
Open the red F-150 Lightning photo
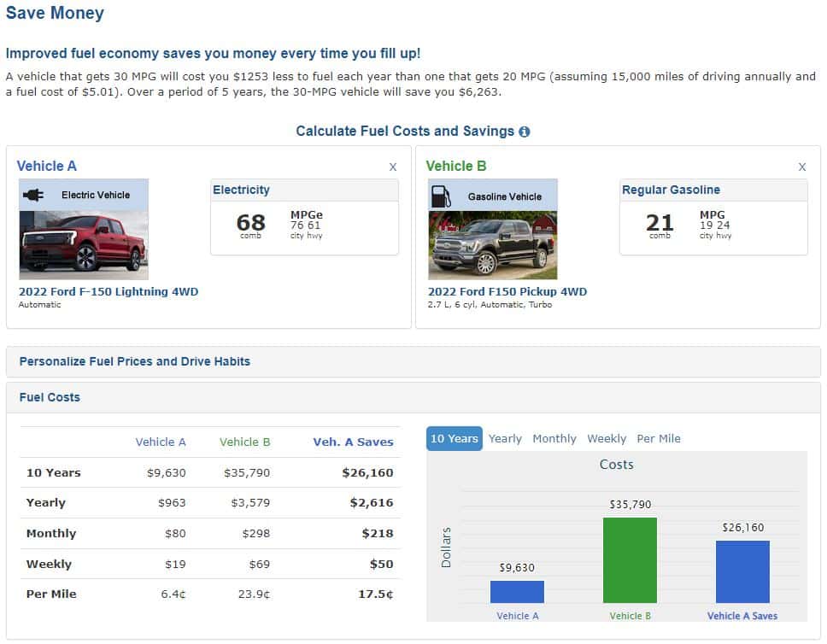coord(84,245)
